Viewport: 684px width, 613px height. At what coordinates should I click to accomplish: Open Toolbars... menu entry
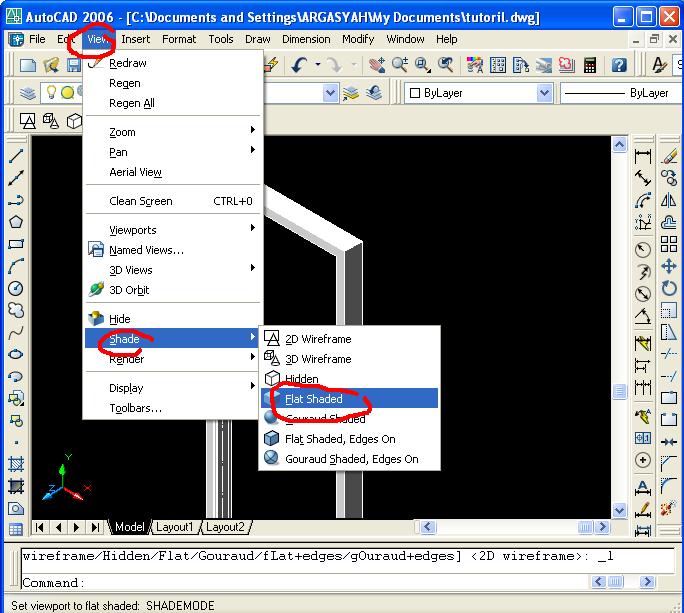[173, 408]
